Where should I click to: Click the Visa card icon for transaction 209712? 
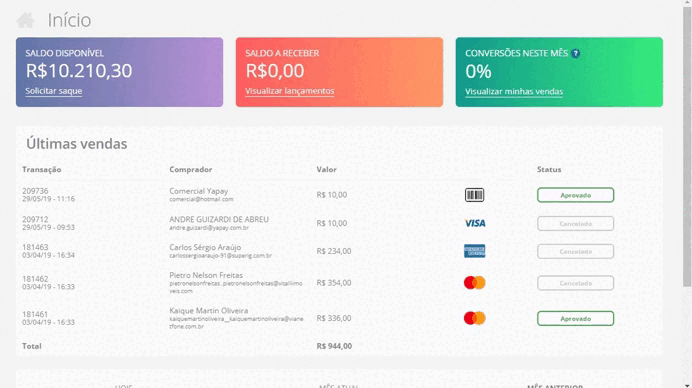click(475, 223)
